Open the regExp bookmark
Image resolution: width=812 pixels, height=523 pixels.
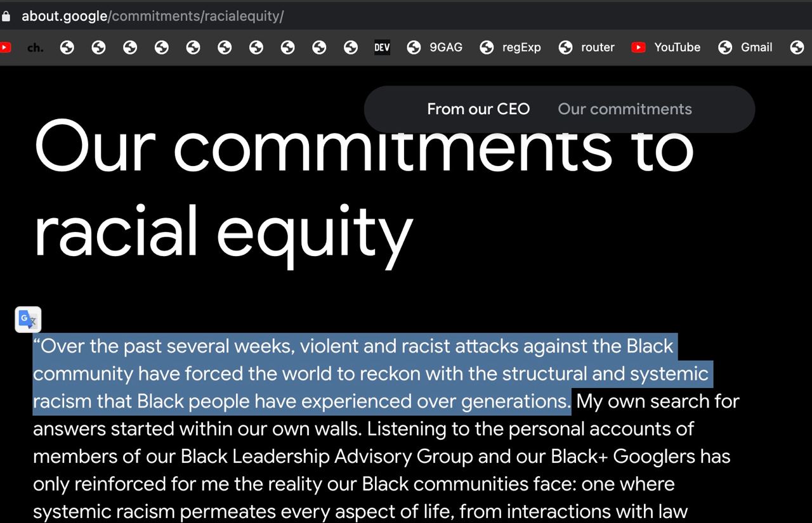click(x=510, y=47)
